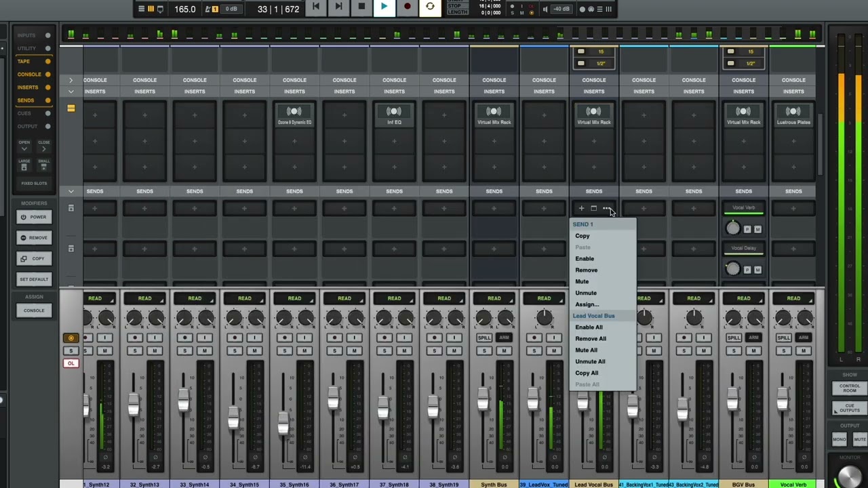This screenshot has width=868, height=488.
Task: Stop the transport
Action: [361, 7]
